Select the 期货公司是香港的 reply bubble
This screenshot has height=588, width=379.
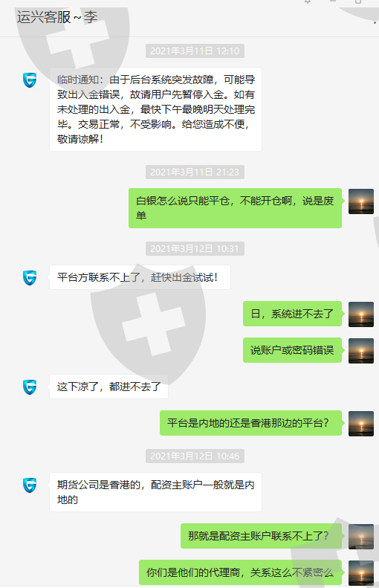[155, 492]
